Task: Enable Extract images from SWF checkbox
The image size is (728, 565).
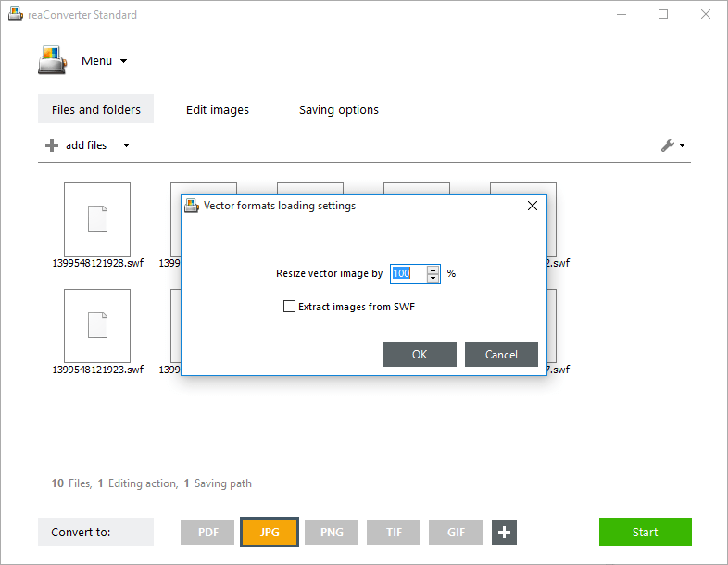Action: pyautogui.click(x=289, y=307)
